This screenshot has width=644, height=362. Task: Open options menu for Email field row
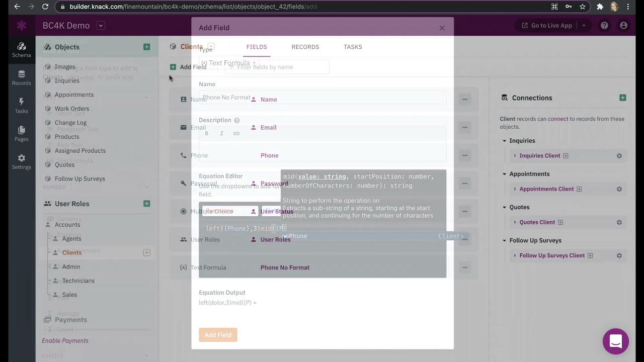(465, 127)
